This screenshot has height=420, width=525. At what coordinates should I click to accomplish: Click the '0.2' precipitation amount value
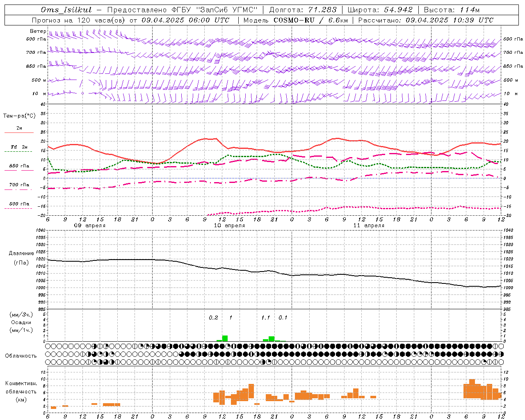coord(213,318)
